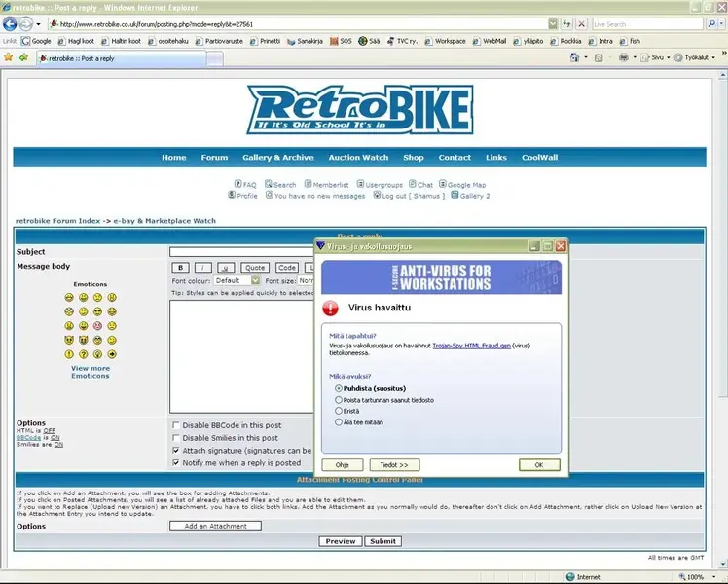Open the Home icon in IE toolbar
The image size is (728, 584).
pos(575,57)
